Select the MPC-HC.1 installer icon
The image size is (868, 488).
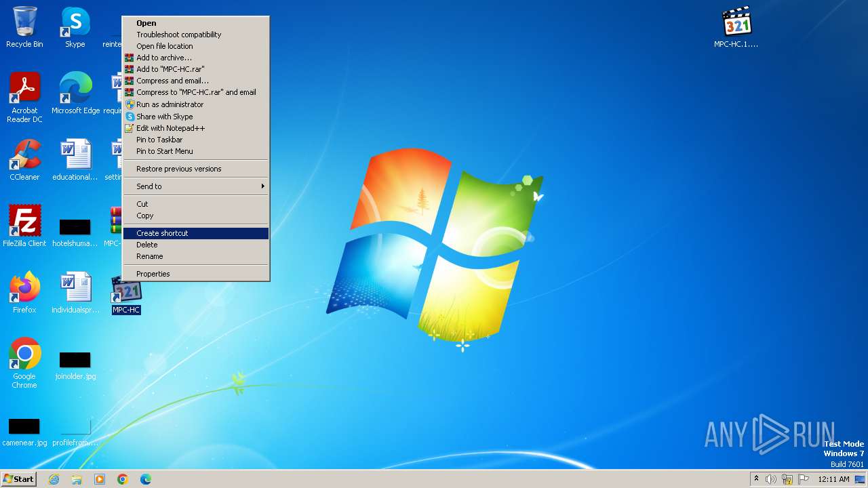(x=736, y=27)
